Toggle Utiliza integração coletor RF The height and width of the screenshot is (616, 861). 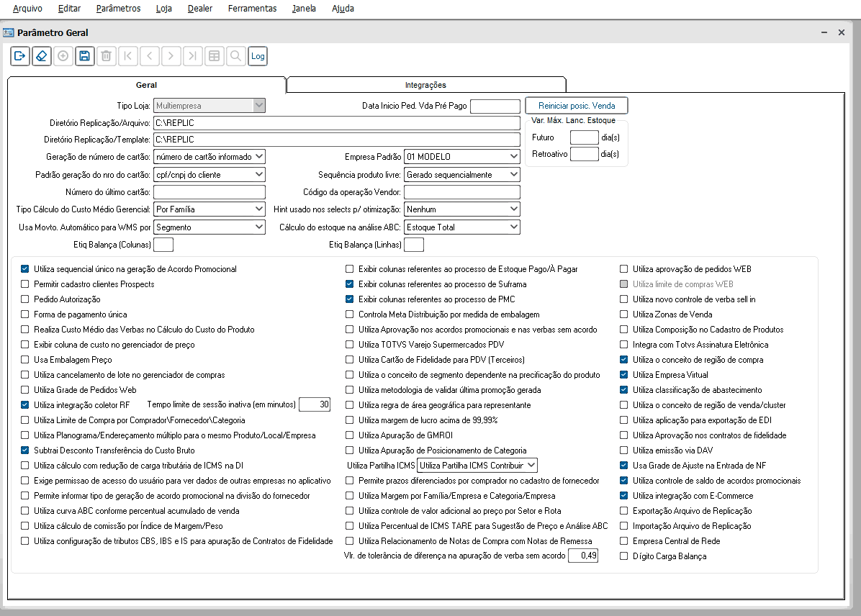24,404
